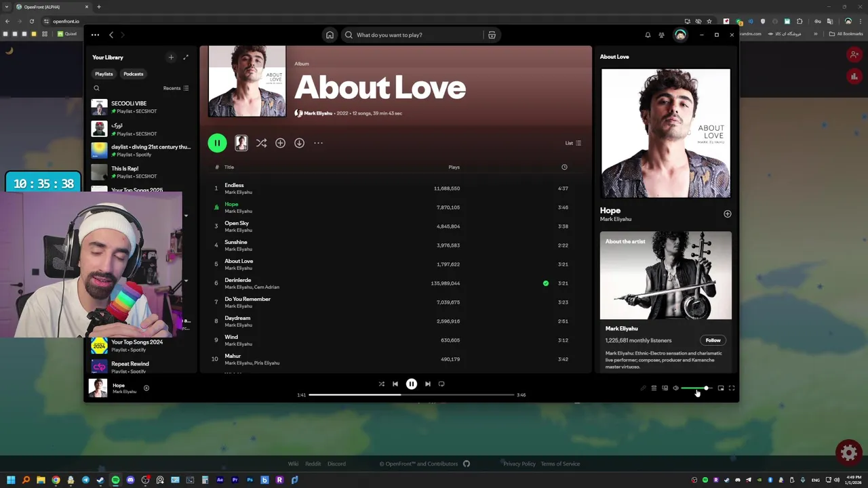Open the List view dropdown
868x488 pixels.
coord(573,143)
